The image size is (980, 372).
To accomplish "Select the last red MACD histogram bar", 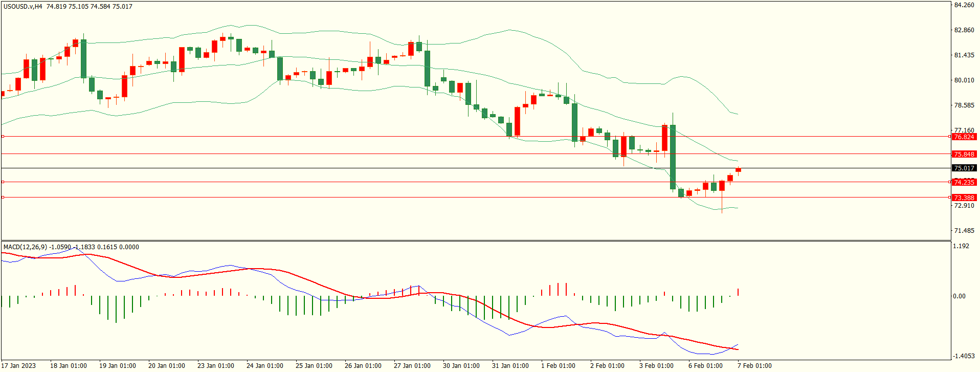I will [738, 292].
